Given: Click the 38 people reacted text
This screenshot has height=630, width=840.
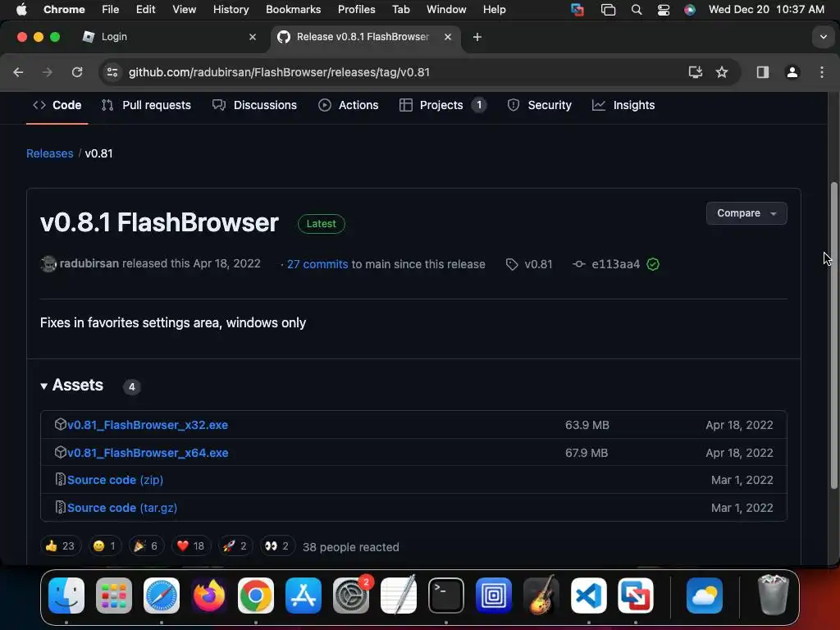Looking at the screenshot, I should click(x=351, y=547).
